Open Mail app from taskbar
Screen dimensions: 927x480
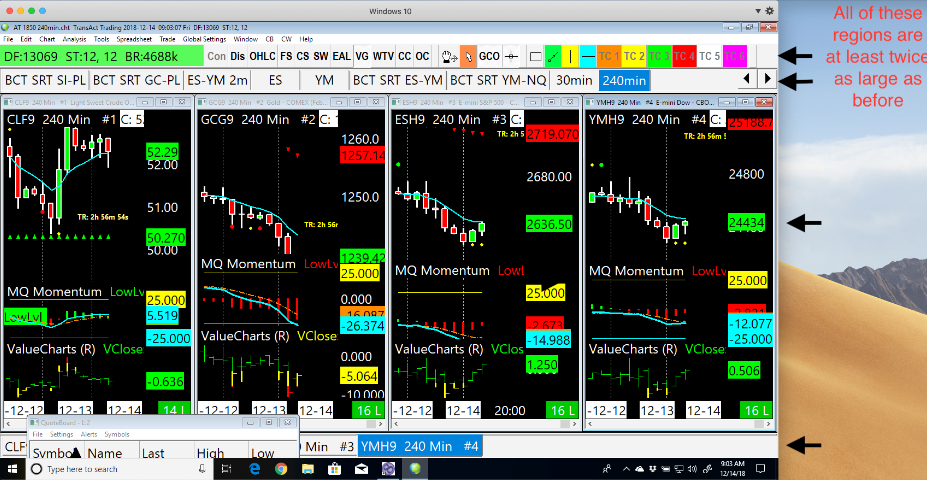[361, 469]
